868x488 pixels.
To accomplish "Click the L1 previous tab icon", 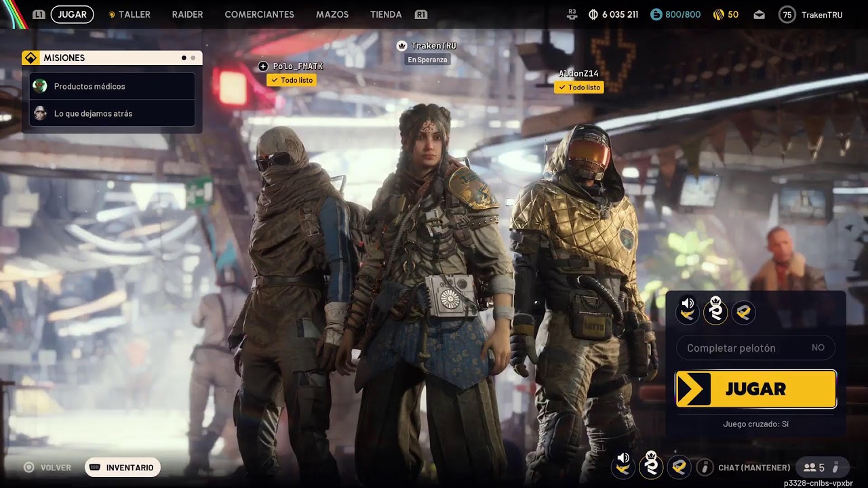I will tap(39, 14).
